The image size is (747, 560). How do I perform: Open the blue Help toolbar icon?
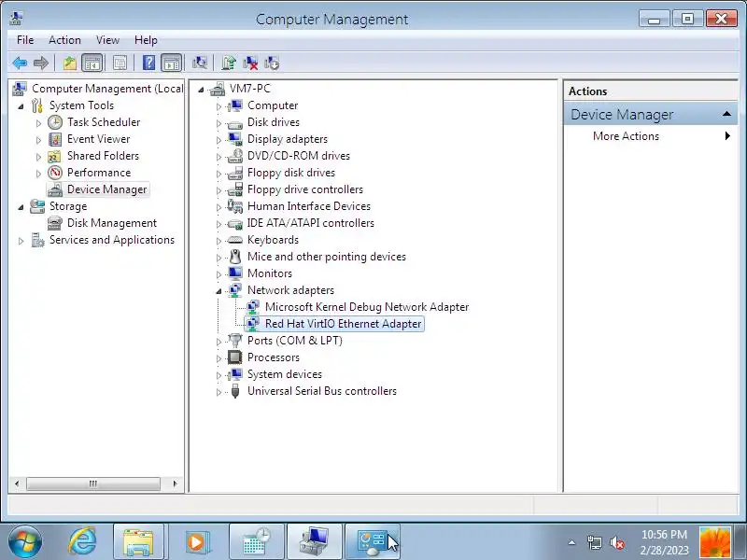click(148, 63)
